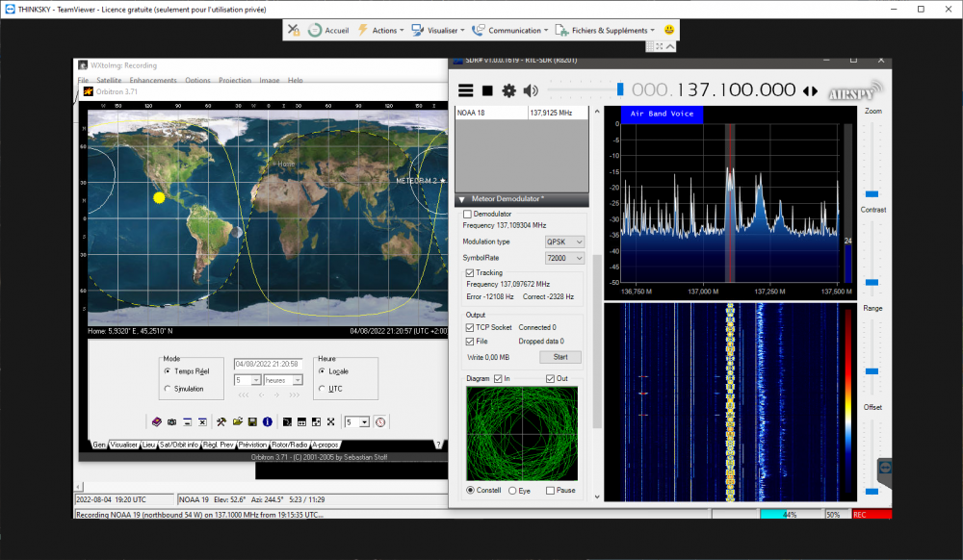Open WXtoImg Projection menu
This screenshot has width=963, height=560.
[235, 81]
